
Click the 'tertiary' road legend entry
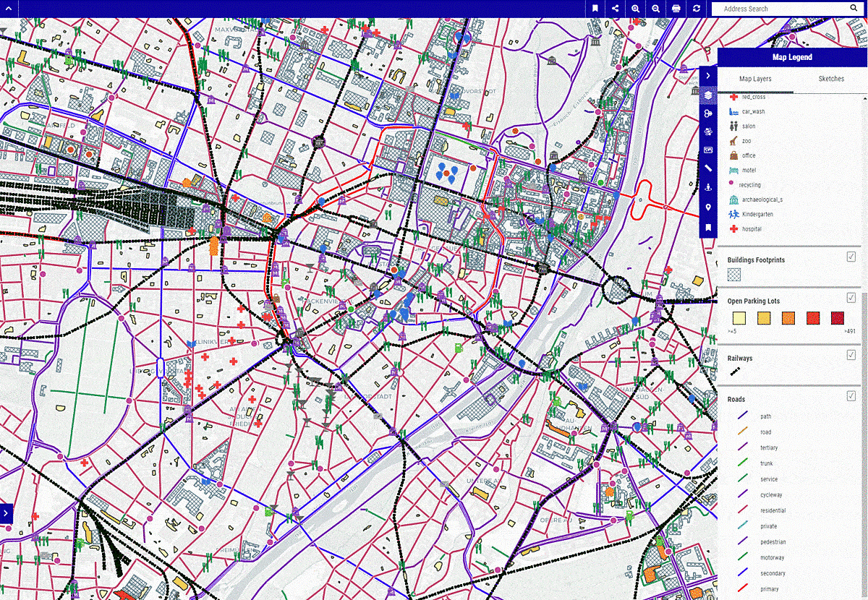pos(769,448)
